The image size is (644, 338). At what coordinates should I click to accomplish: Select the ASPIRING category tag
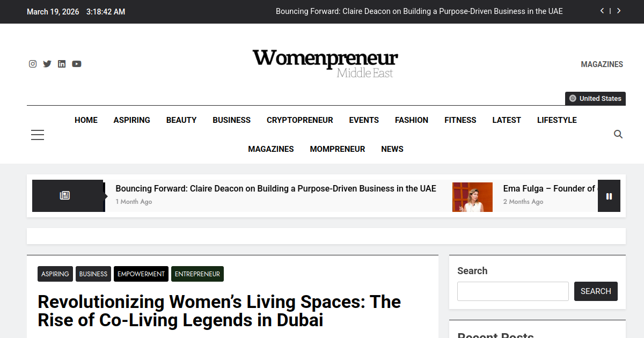point(55,274)
